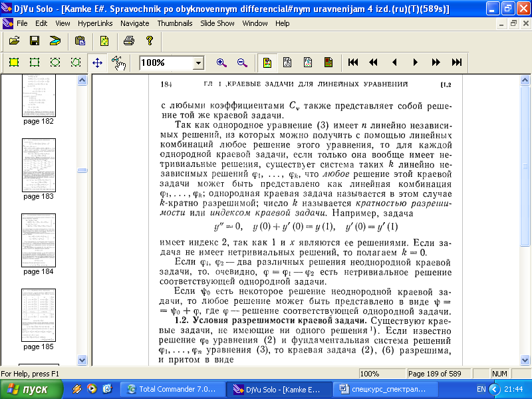
Task: Restore the inner document window
Action: 513,23
